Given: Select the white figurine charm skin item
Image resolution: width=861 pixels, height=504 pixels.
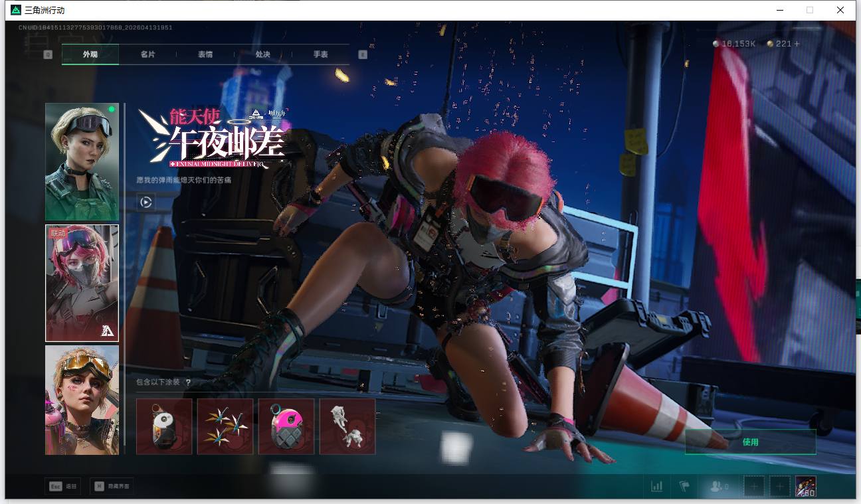Looking at the screenshot, I should (347, 426).
